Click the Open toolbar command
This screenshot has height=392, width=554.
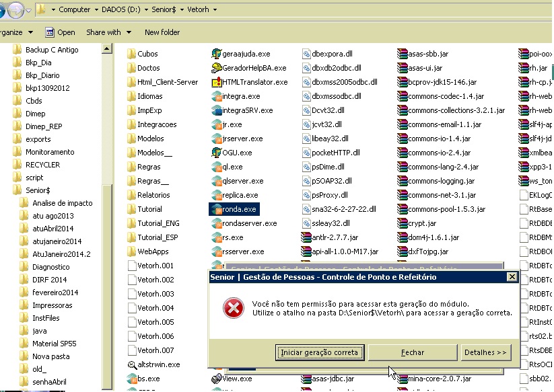(60, 32)
